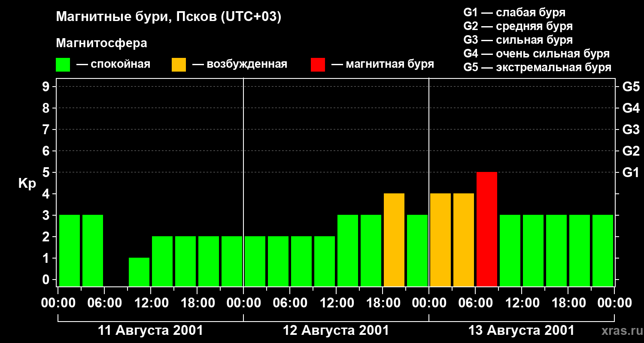
Task: Click the '11 Августа 2001' date label
Action: click(151, 331)
